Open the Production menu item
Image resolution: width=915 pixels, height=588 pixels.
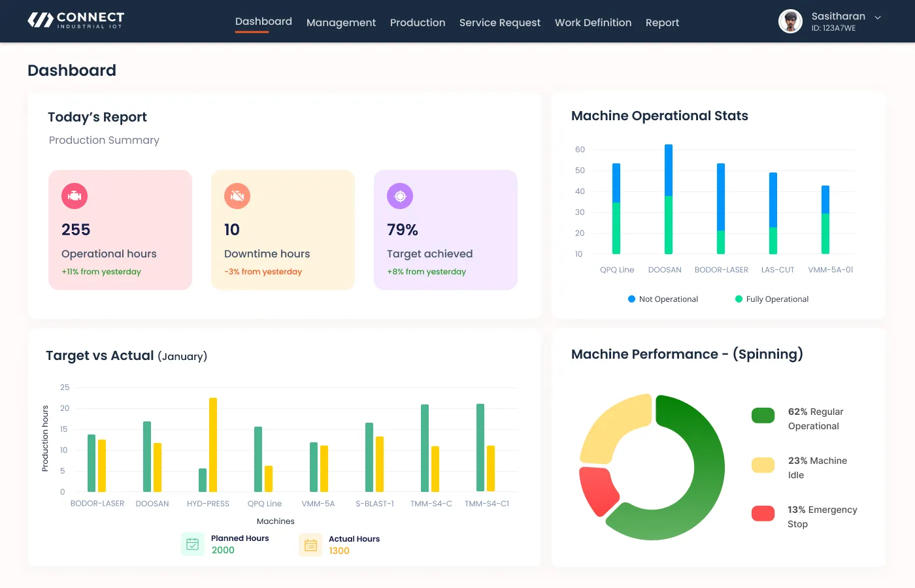point(418,23)
